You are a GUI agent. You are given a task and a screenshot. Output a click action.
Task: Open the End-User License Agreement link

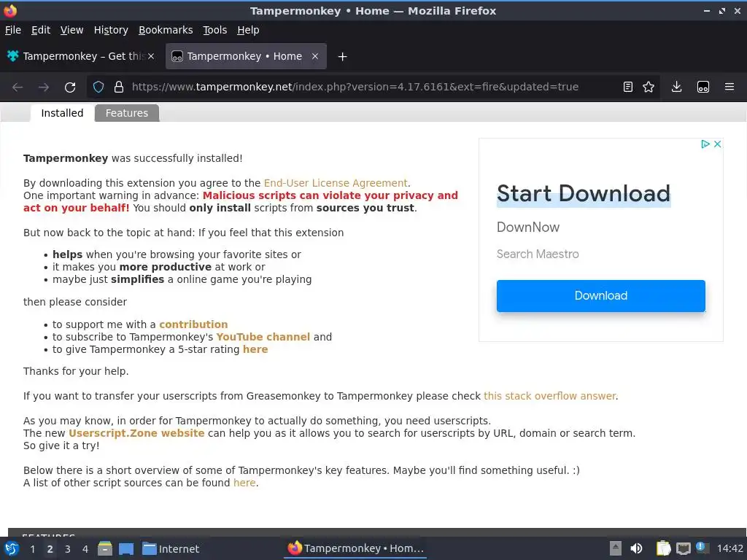point(336,183)
